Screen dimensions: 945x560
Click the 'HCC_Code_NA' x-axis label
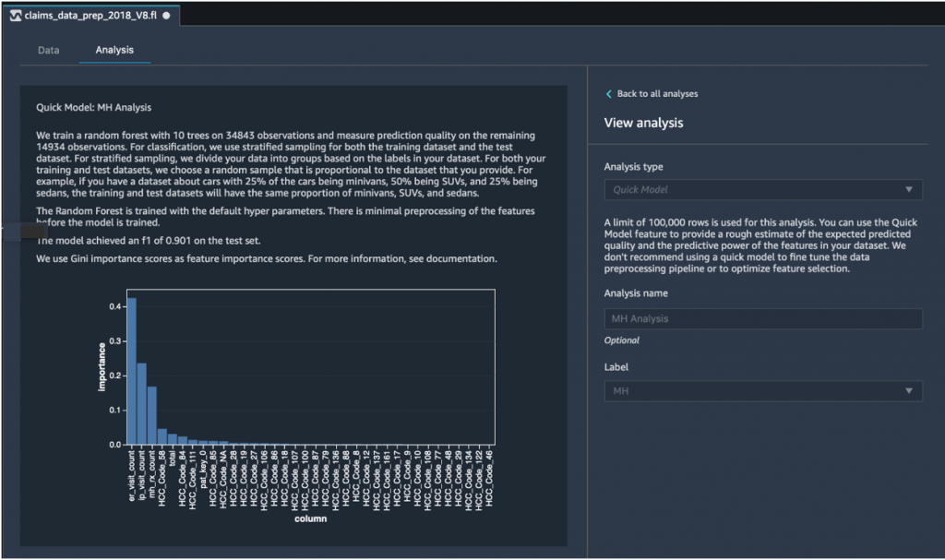point(223,479)
